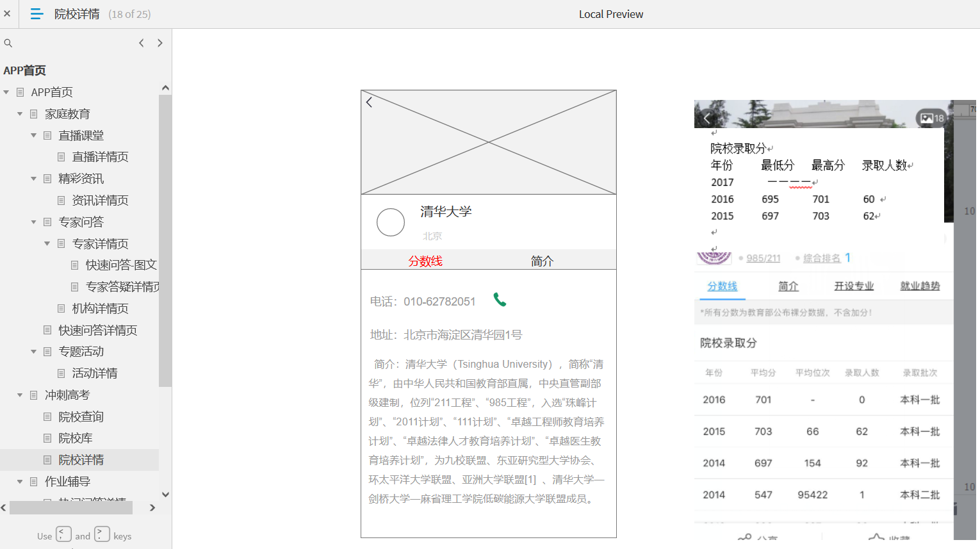Image resolution: width=980 pixels, height=549 pixels.
Task: Click sidebar vertical scrollbar up arrow
Action: coord(165,88)
